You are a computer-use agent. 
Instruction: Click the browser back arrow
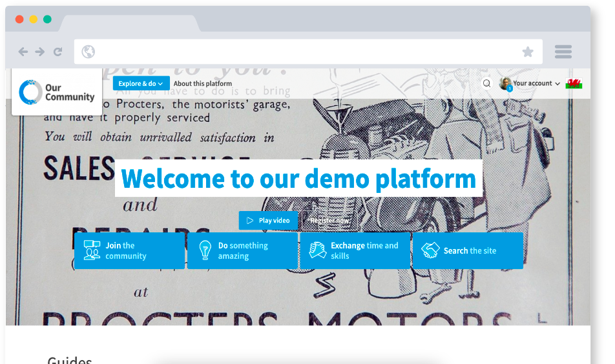tap(23, 52)
